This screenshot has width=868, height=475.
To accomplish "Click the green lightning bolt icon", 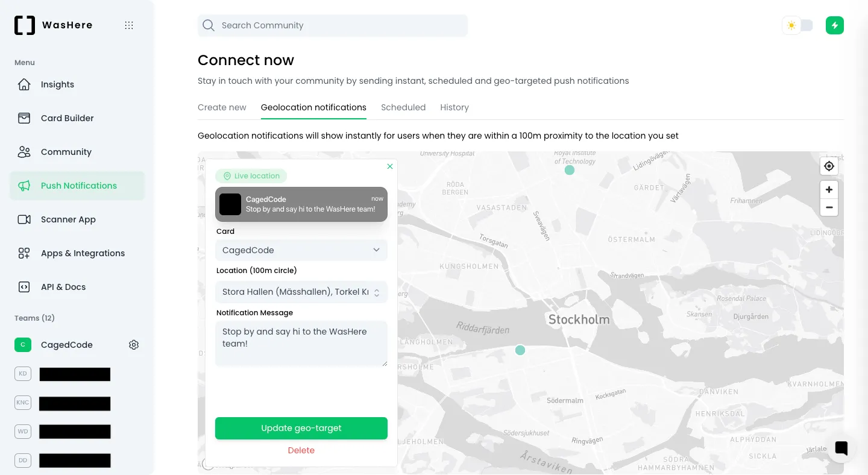I will point(834,25).
